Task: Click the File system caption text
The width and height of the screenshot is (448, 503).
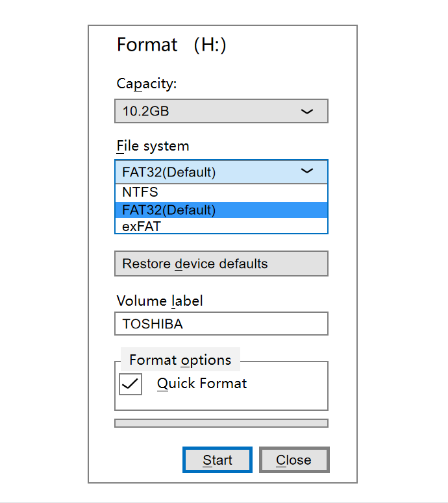Action: (x=153, y=146)
